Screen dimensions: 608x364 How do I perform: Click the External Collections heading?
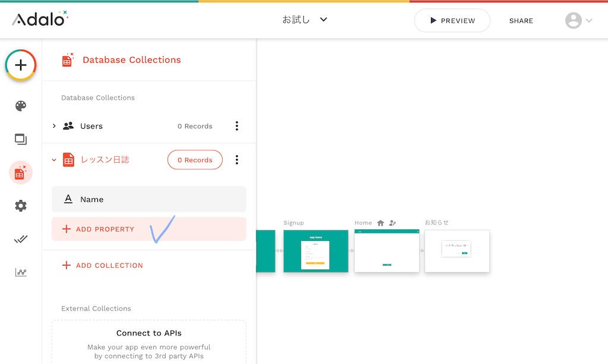[96, 309]
